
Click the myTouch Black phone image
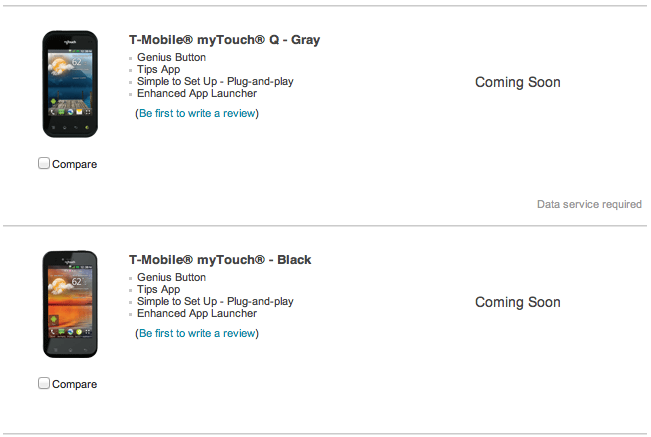69,304
